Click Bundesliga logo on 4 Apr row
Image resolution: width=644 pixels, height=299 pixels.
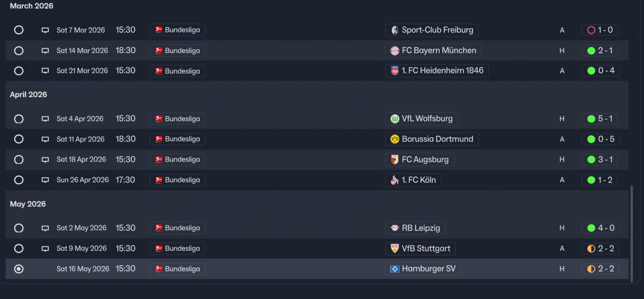[x=159, y=119]
